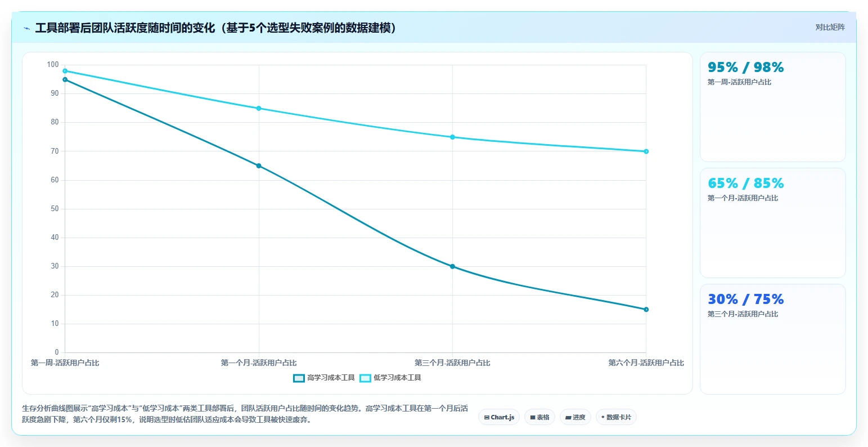The height and width of the screenshot is (447, 868).
Task: Click the high-cost line point at 30
Action: [452, 266]
